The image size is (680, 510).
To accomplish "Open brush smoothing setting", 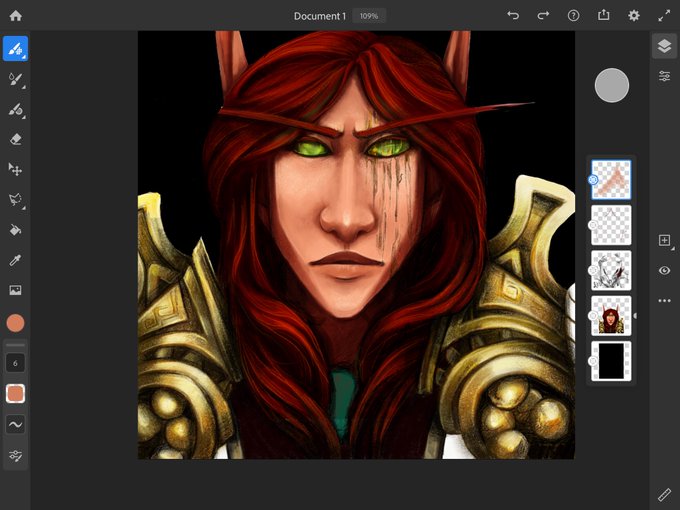I will 16,425.
